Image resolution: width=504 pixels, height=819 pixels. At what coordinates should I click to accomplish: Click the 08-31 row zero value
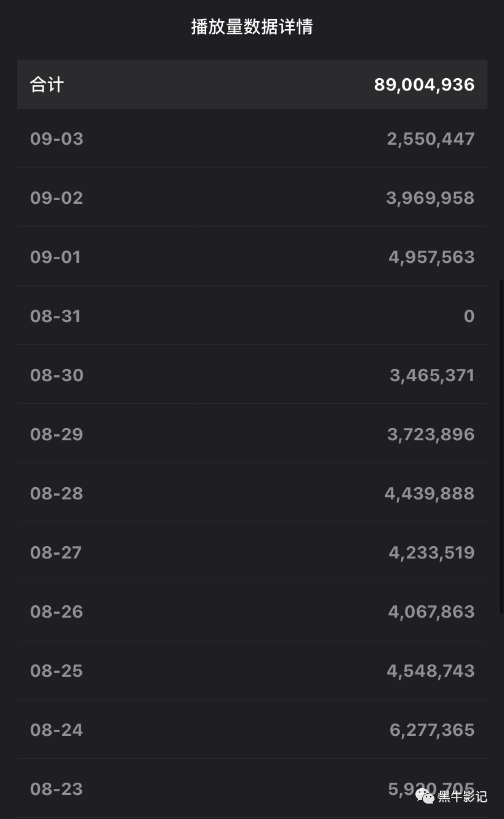pos(469,316)
